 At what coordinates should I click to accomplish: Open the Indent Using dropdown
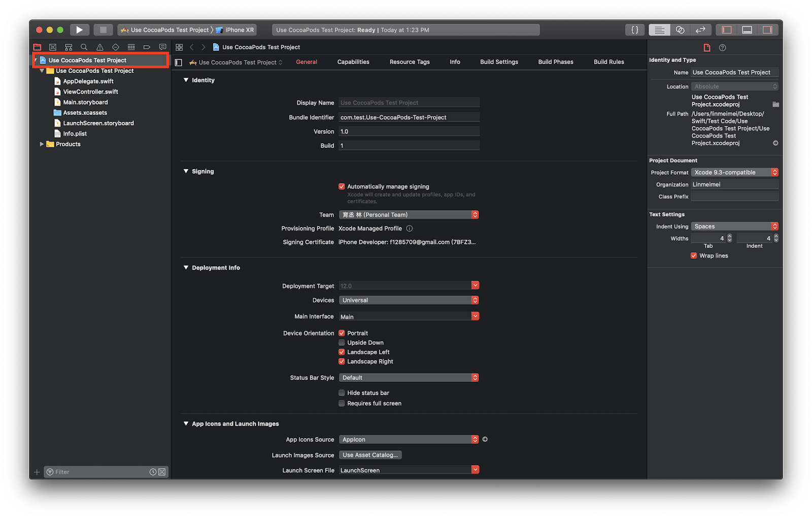click(735, 226)
